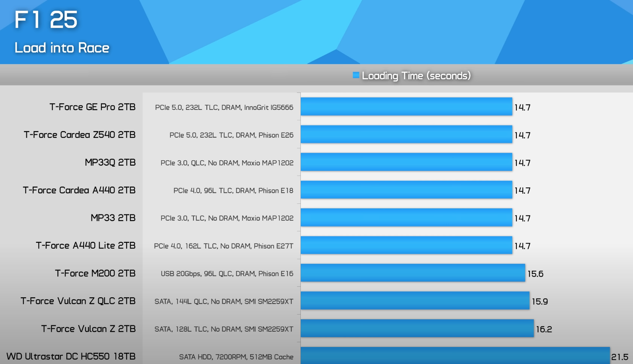Click the 21.5 value for WD Ultrastar

tap(620, 357)
